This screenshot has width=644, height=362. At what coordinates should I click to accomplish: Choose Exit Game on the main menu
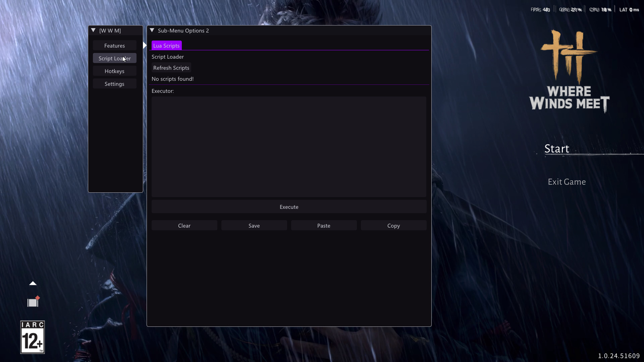click(x=567, y=182)
